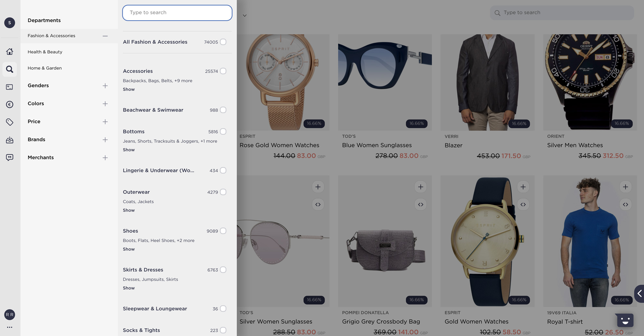Open Blue Women Sunglasses product title
This screenshot has height=336, width=644.
click(377, 145)
